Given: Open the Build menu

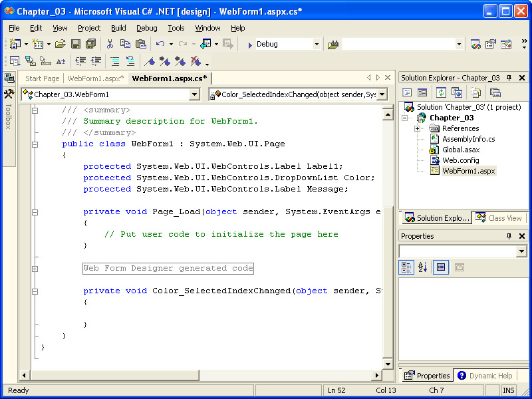Looking at the screenshot, I should coord(118,28).
